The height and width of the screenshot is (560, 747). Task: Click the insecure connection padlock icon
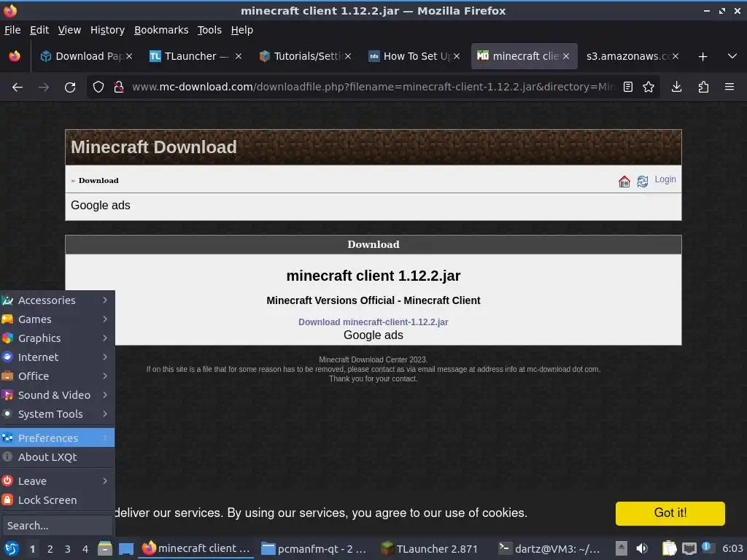pos(119,87)
